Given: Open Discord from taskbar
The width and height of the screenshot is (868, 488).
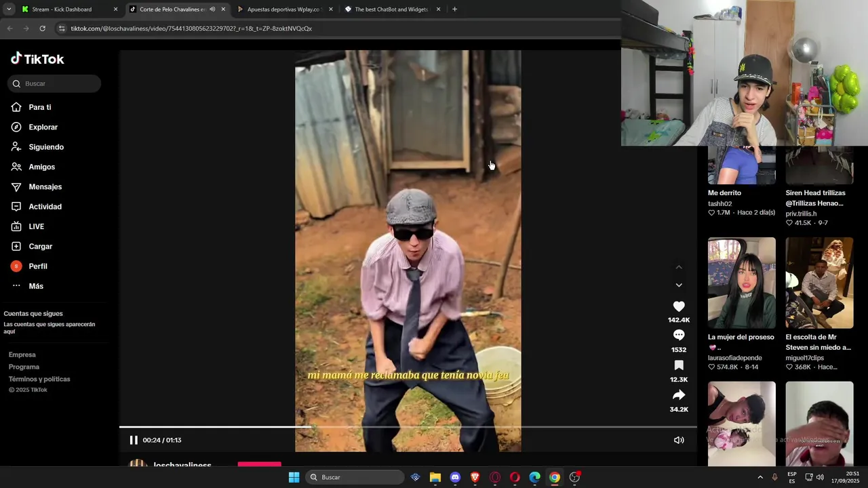Looking at the screenshot, I should point(455,477).
